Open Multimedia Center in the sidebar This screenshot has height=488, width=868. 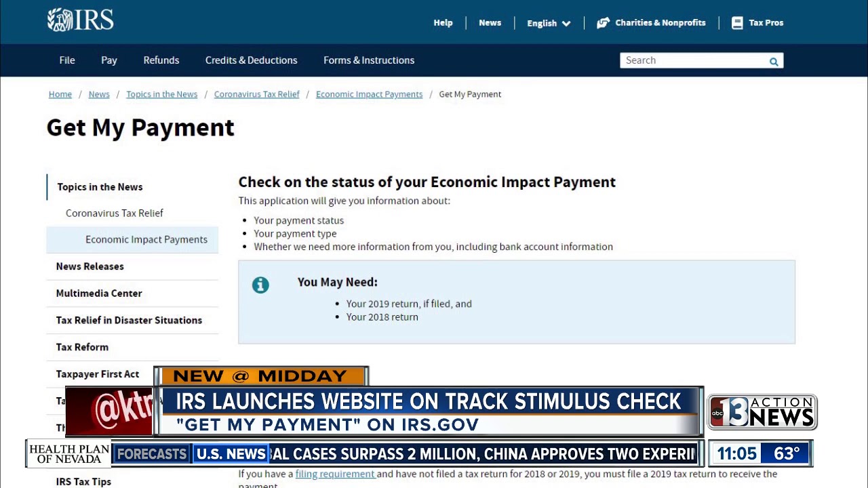pos(99,293)
